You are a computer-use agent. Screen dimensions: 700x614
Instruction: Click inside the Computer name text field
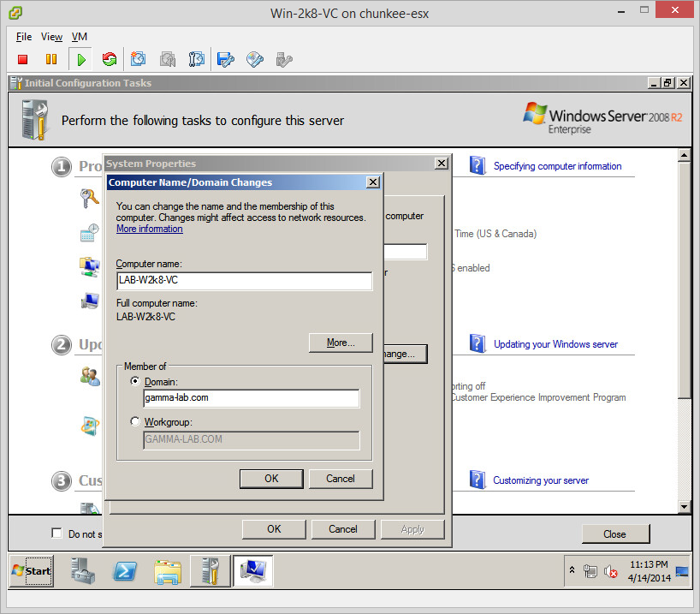pyautogui.click(x=244, y=281)
